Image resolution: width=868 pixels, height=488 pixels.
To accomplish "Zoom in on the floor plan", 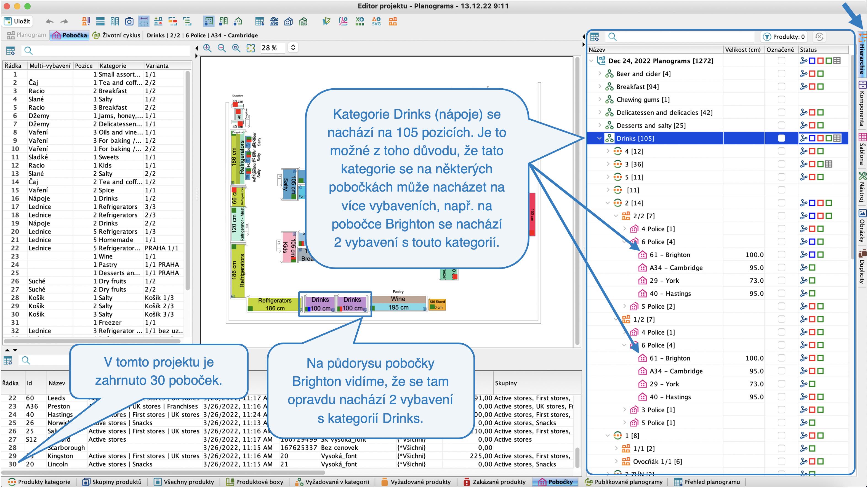I will pos(207,48).
